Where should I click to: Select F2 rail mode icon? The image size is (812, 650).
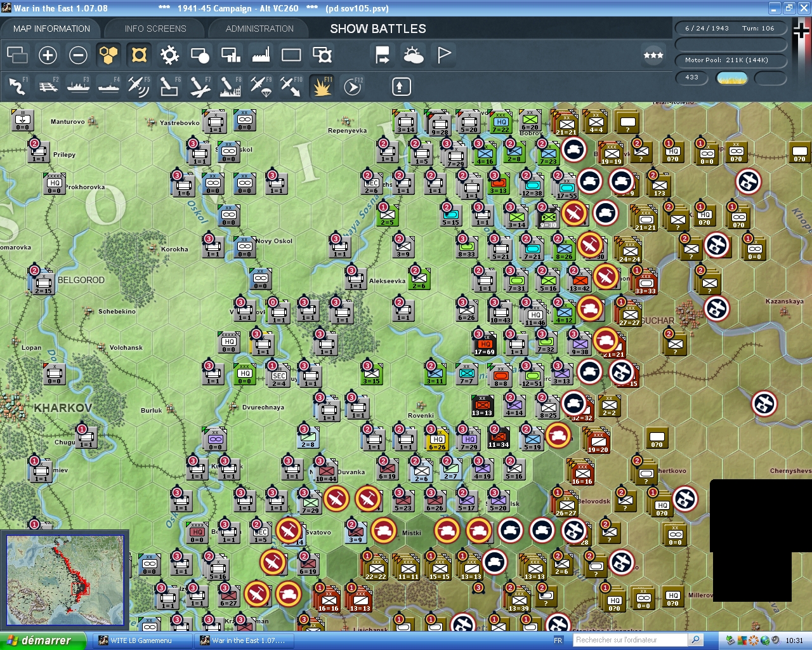[x=48, y=86]
